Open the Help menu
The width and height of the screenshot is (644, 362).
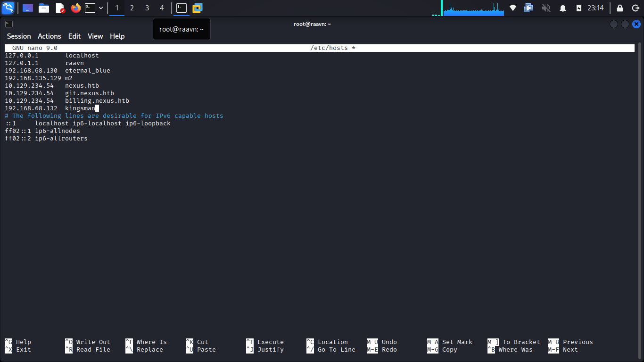117,36
